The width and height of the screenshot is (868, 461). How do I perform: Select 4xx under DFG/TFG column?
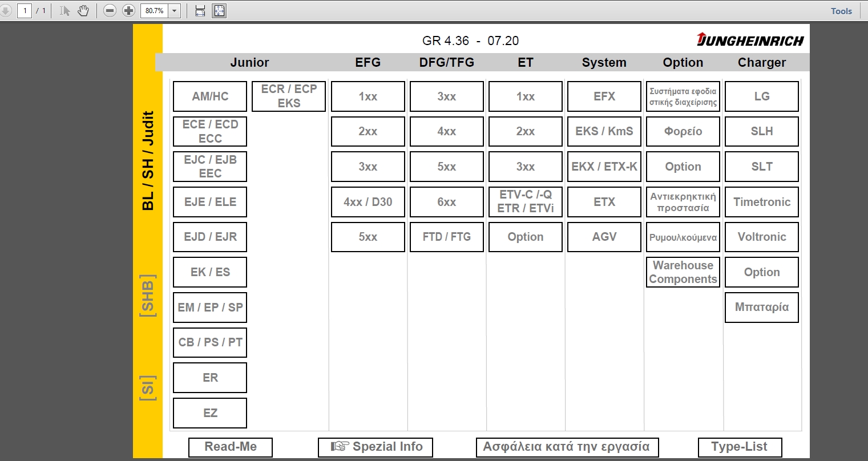pyautogui.click(x=447, y=131)
